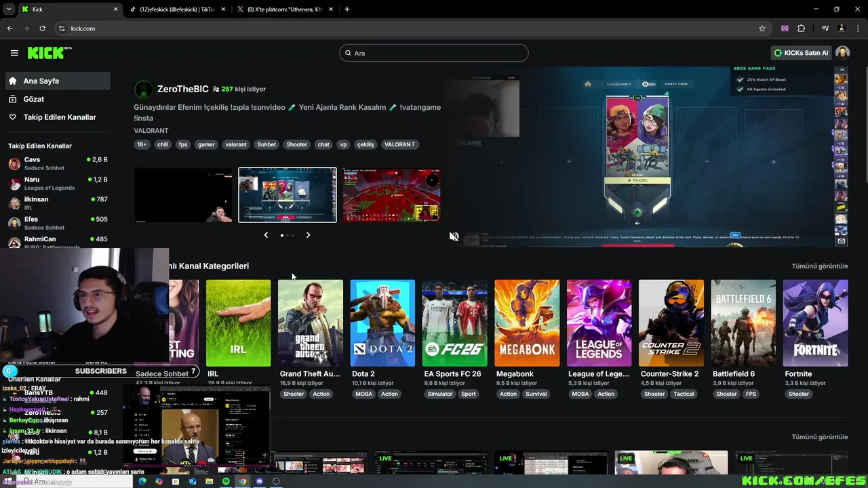The height and width of the screenshot is (488, 868).
Task: Open the tab search dropdown in Chrome
Action: [x=9, y=9]
